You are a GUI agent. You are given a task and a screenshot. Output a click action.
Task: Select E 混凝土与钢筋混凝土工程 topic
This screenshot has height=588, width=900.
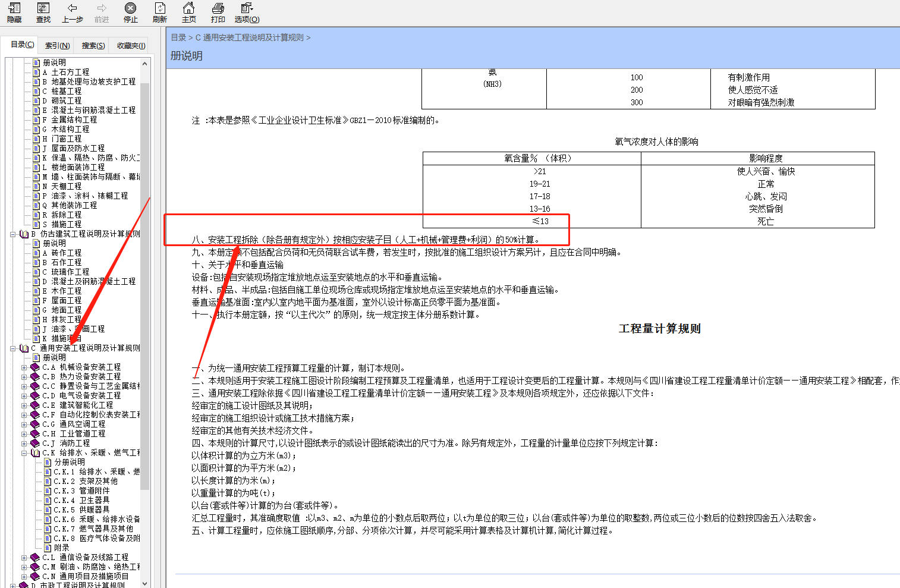pos(89,110)
